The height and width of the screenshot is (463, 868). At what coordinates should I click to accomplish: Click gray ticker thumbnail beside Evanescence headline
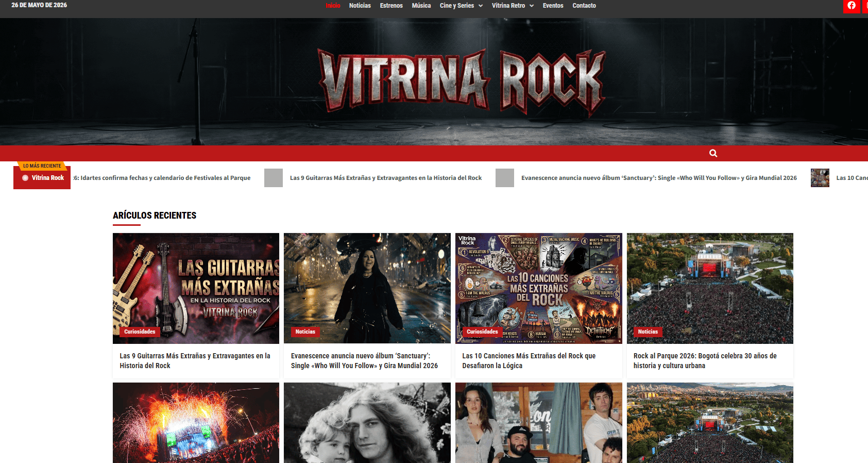point(505,178)
